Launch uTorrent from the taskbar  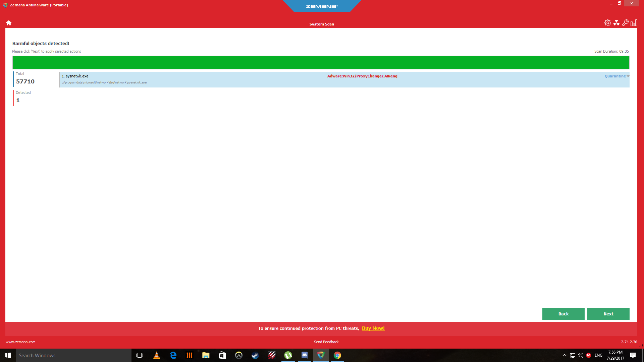coord(288,355)
